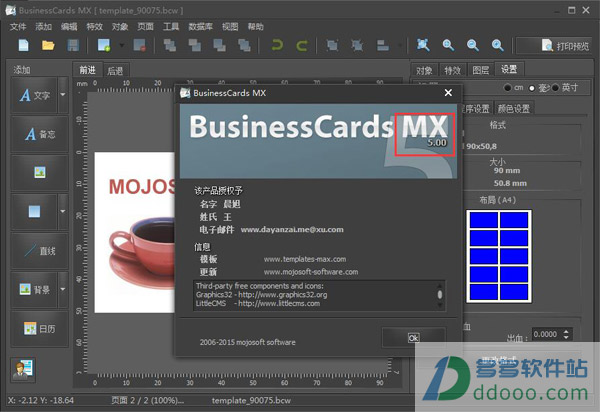Open www.mojosoft-software.com link
600x412 pixels.
311,272
